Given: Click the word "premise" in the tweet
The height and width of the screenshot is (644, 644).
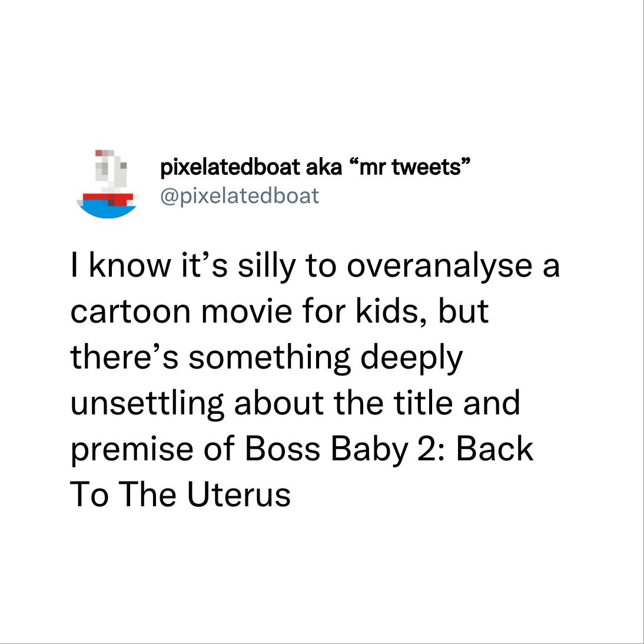Looking at the screenshot, I should (x=132, y=450).
